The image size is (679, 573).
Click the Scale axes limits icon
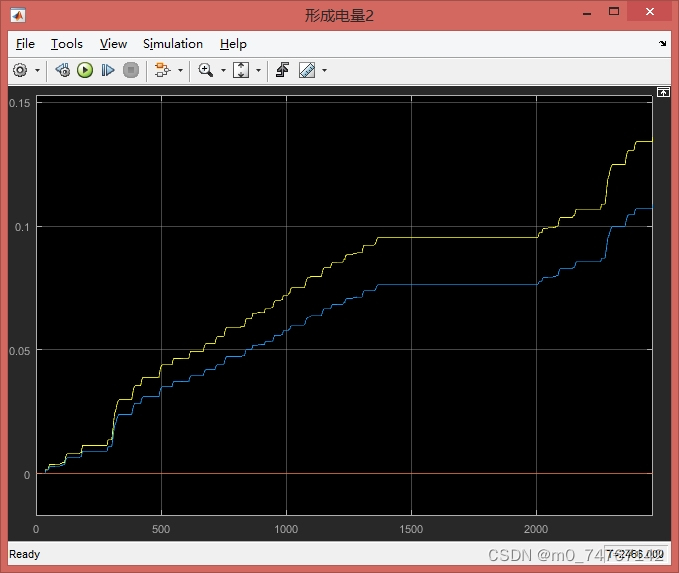tap(241, 70)
